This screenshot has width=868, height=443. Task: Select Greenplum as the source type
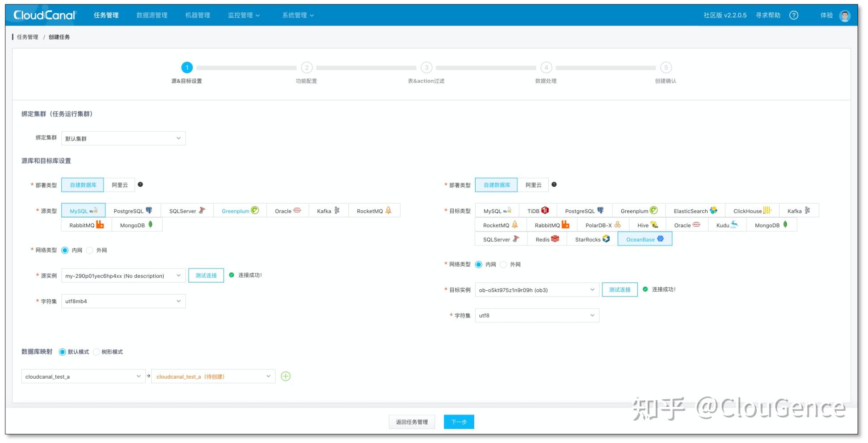[x=240, y=211]
